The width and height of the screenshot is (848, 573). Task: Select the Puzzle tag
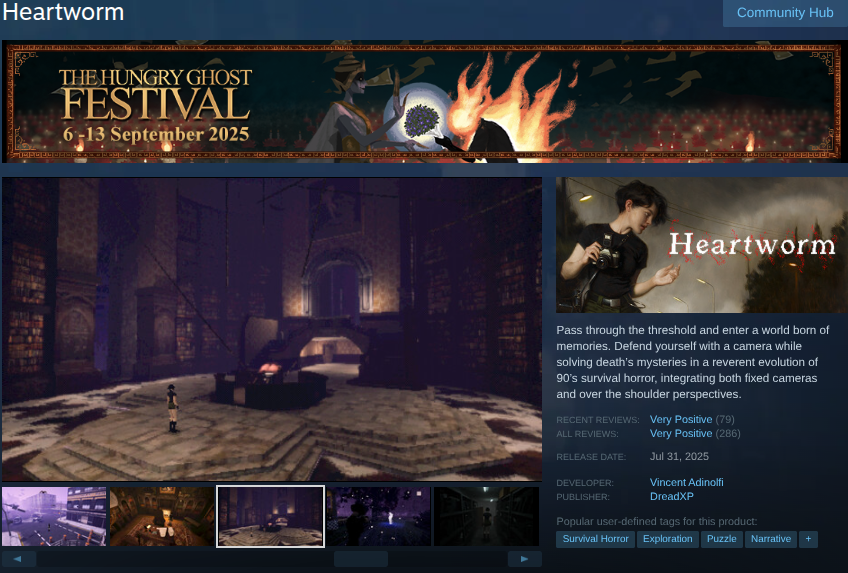(x=721, y=539)
